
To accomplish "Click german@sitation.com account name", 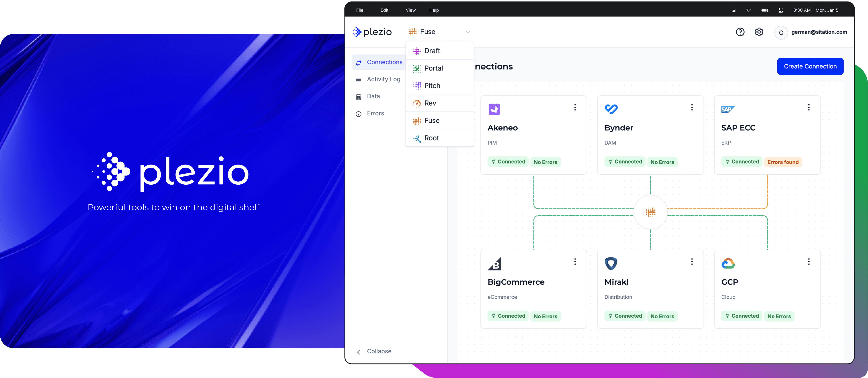I will point(819,32).
